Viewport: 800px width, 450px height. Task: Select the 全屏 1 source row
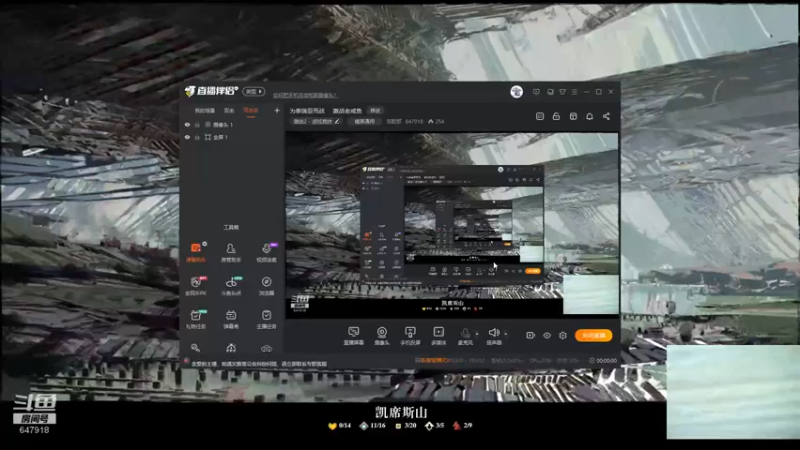pos(232,137)
